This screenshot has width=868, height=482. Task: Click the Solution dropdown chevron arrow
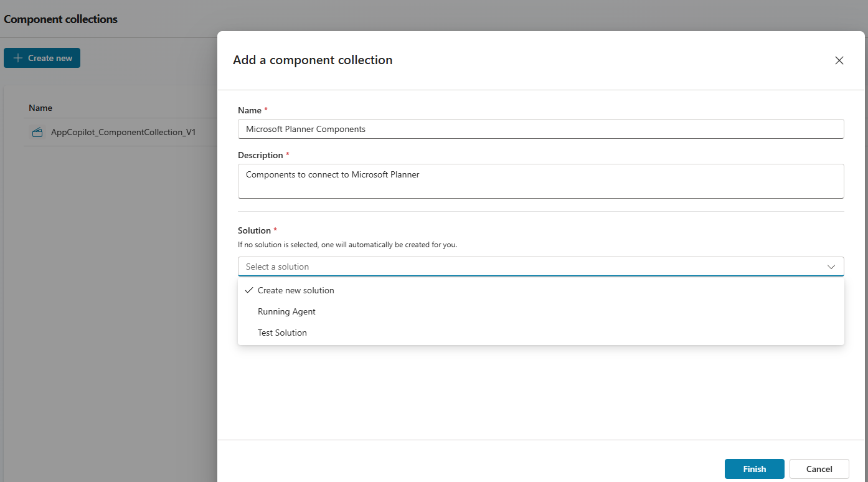pyautogui.click(x=831, y=267)
